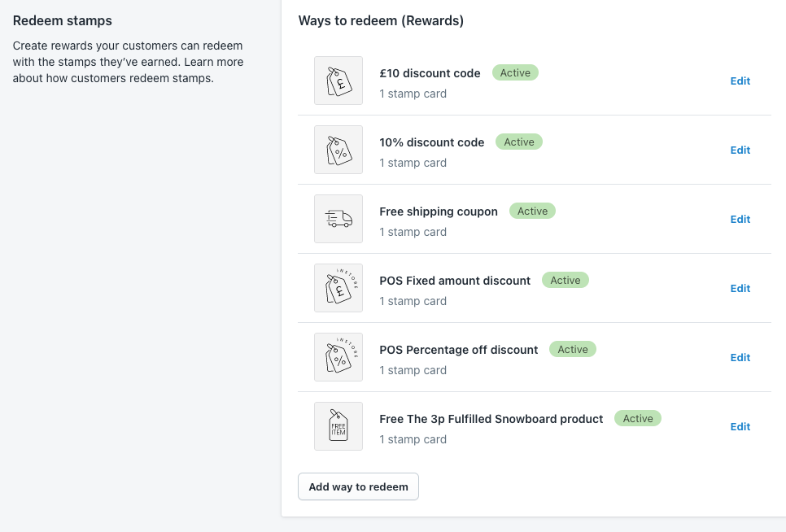Select the Free shipping coupon title
This screenshot has height=532, width=786.
(439, 211)
